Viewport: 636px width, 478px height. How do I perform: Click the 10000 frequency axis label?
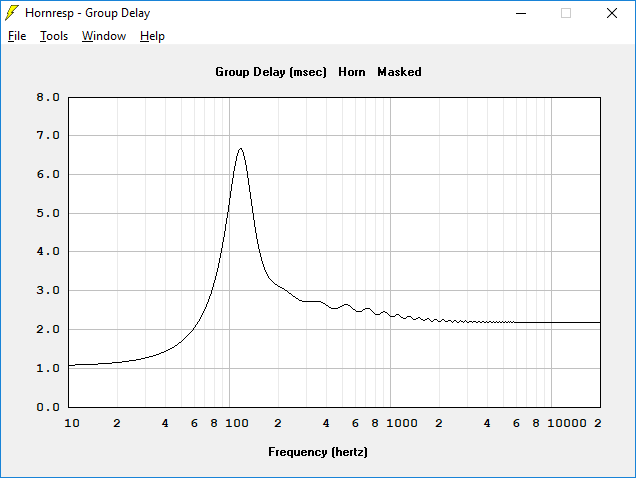pos(567,423)
